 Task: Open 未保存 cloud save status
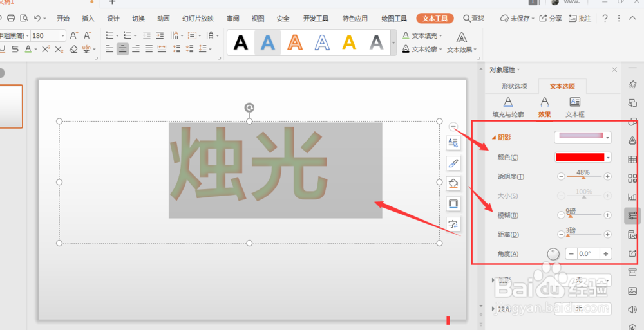517,19
